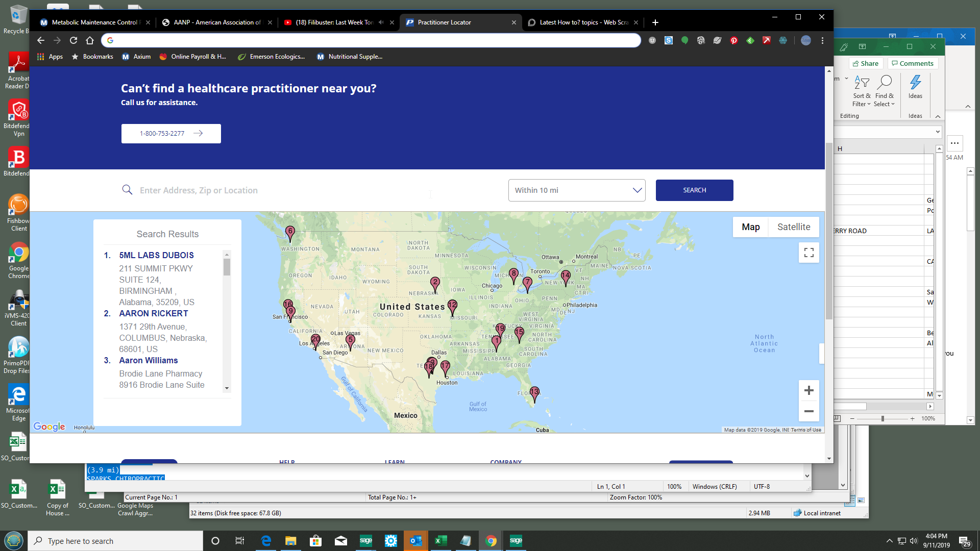Mute the Filibuster YouTube tab audio

[x=381, y=22]
